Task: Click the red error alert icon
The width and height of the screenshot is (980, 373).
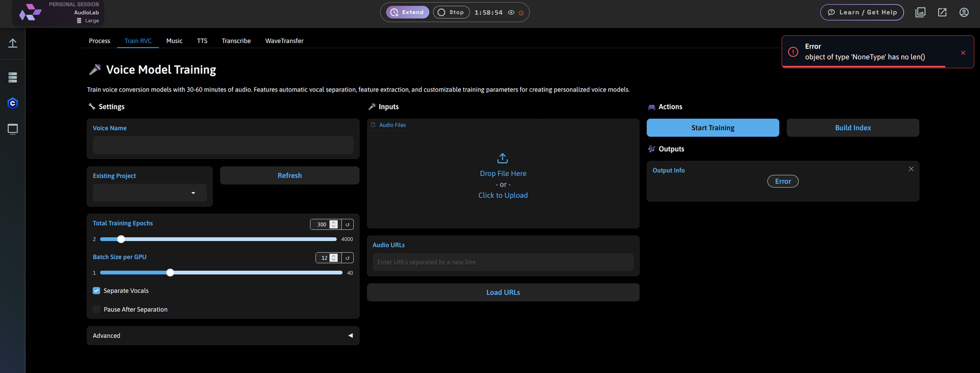Action: point(793,52)
